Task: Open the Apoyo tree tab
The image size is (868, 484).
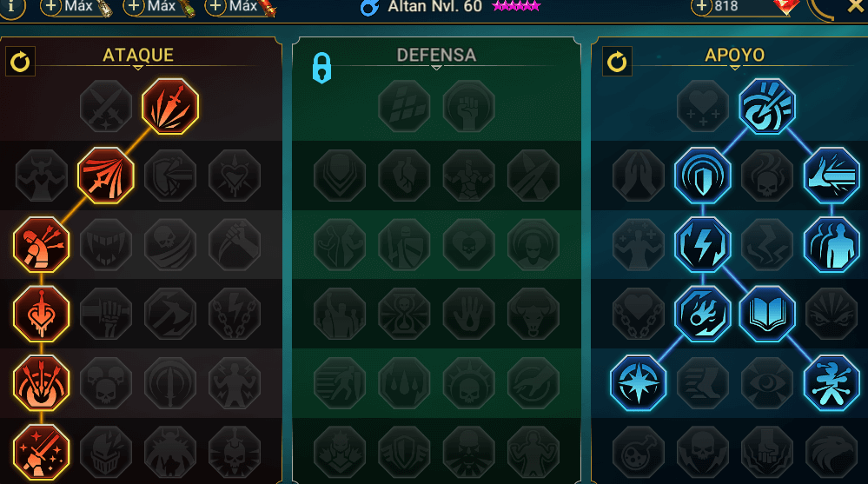Action: point(734,55)
